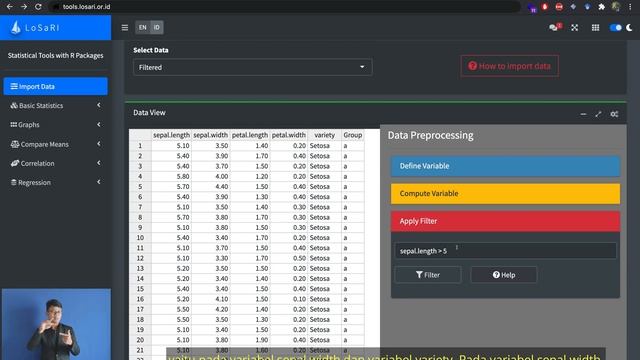640x360 pixels.
Task: Open the browser profile avatar
Action: tap(616, 7)
